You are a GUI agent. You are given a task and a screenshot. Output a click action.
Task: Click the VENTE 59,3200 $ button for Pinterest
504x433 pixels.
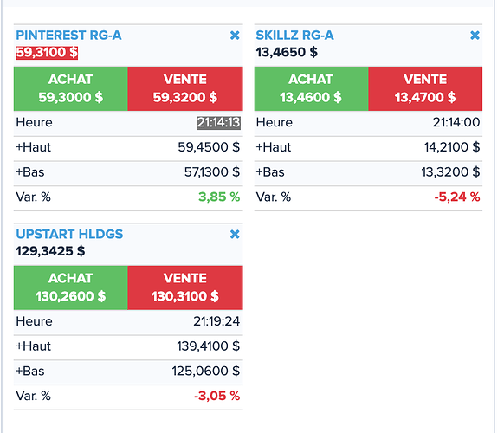click(185, 88)
